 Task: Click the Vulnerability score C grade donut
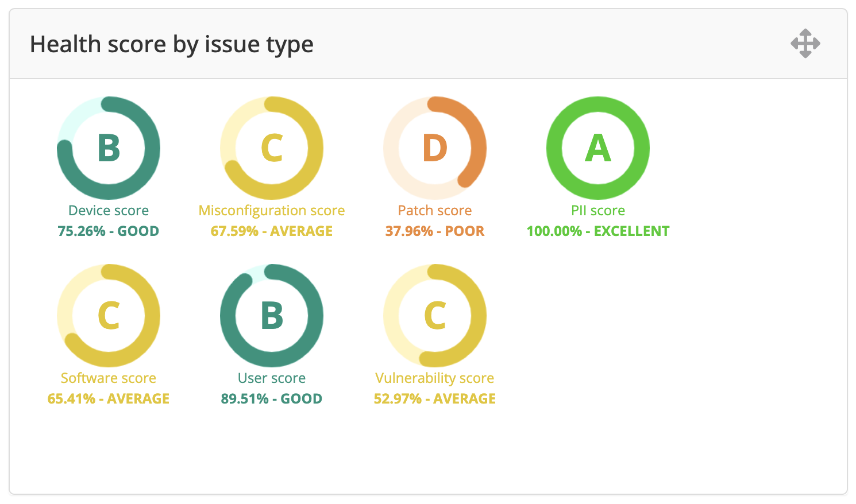(x=435, y=316)
